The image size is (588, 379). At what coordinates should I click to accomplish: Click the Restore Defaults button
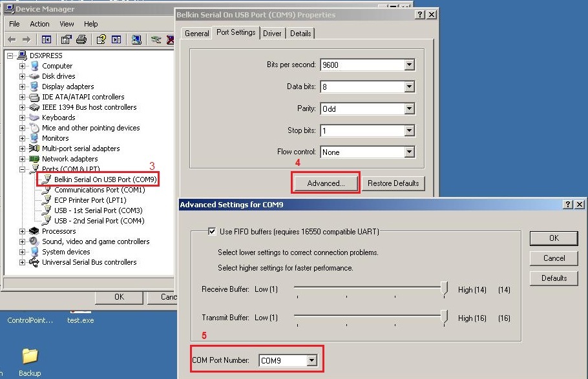pyautogui.click(x=394, y=183)
